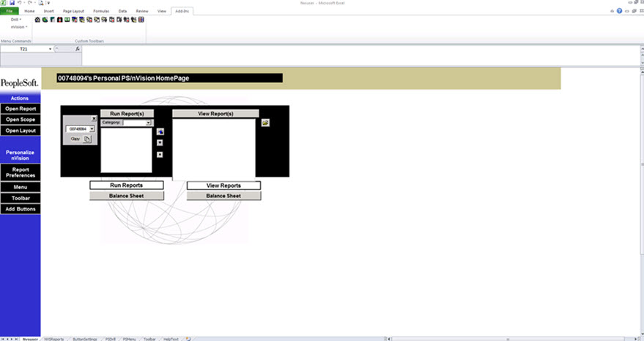
Task: Switch to the NVSReports sheet tab
Action: click(53, 339)
